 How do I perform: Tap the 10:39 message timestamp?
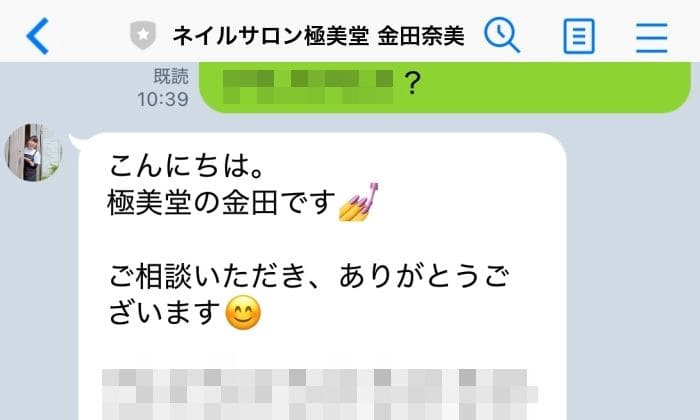163,99
